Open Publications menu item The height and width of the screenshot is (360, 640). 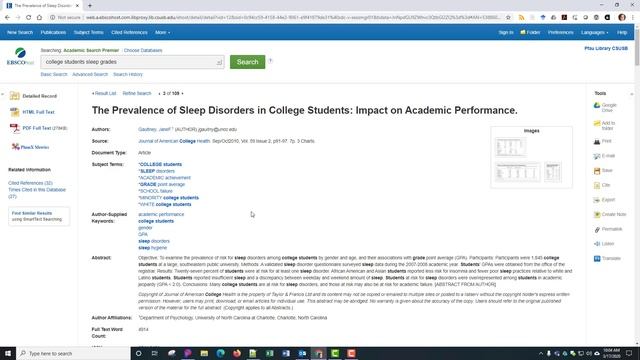[53, 32]
